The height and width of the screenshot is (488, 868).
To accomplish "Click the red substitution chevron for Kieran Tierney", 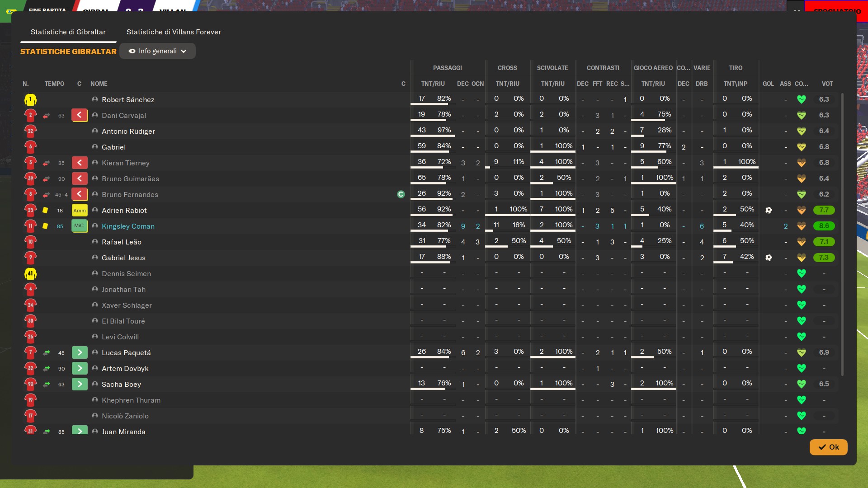I will (x=80, y=163).
